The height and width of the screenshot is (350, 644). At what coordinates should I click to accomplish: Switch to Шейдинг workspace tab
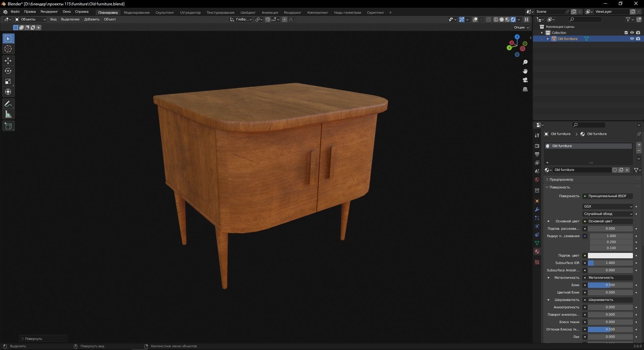[x=248, y=12]
